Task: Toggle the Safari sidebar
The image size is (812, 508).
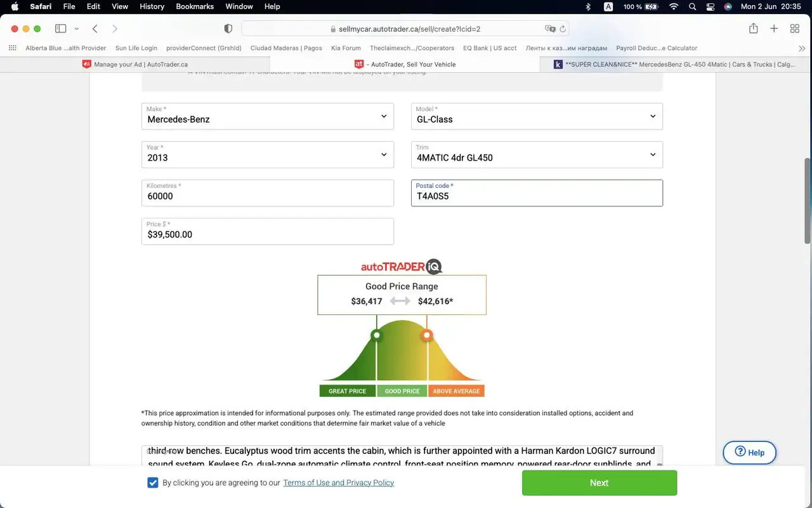Action: tap(61, 29)
